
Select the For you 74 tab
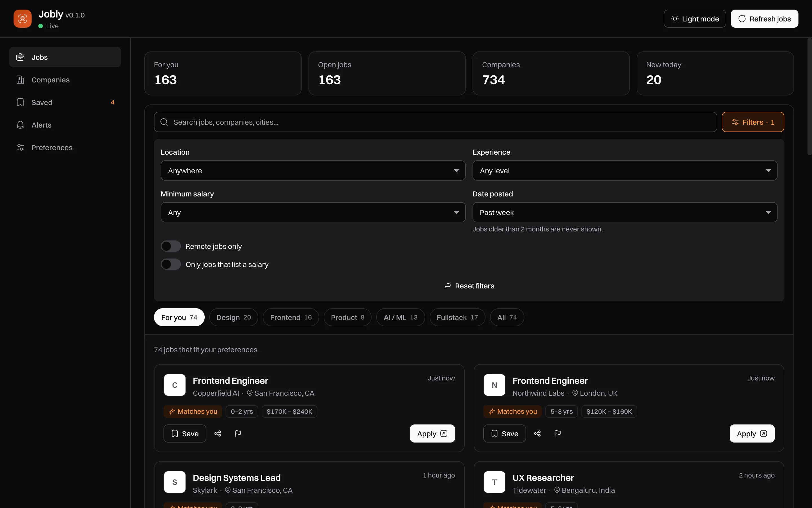179,317
